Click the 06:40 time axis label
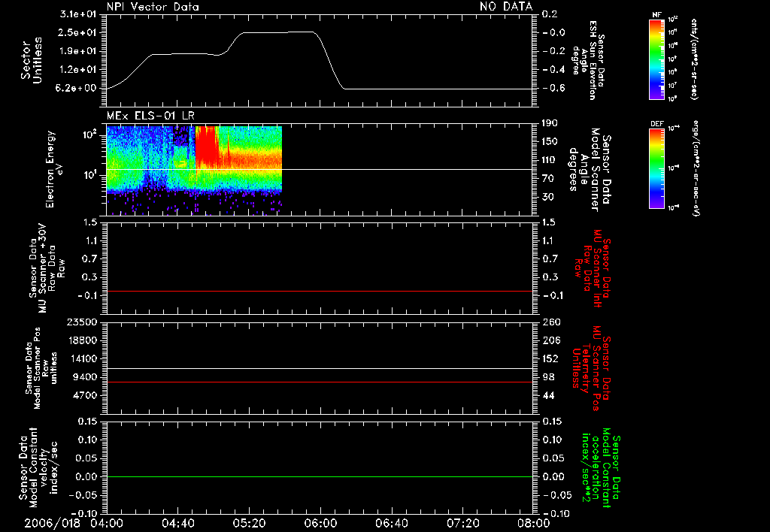 (x=391, y=523)
